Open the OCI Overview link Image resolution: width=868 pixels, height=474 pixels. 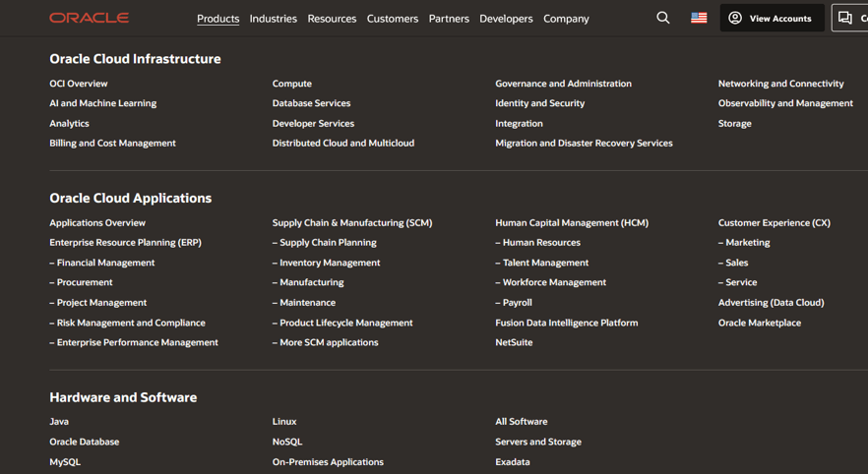click(x=79, y=84)
